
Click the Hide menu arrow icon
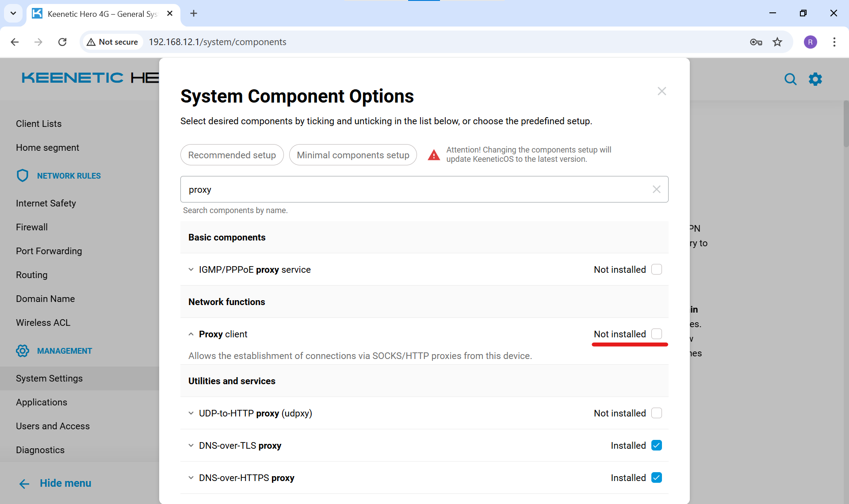pyautogui.click(x=24, y=484)
